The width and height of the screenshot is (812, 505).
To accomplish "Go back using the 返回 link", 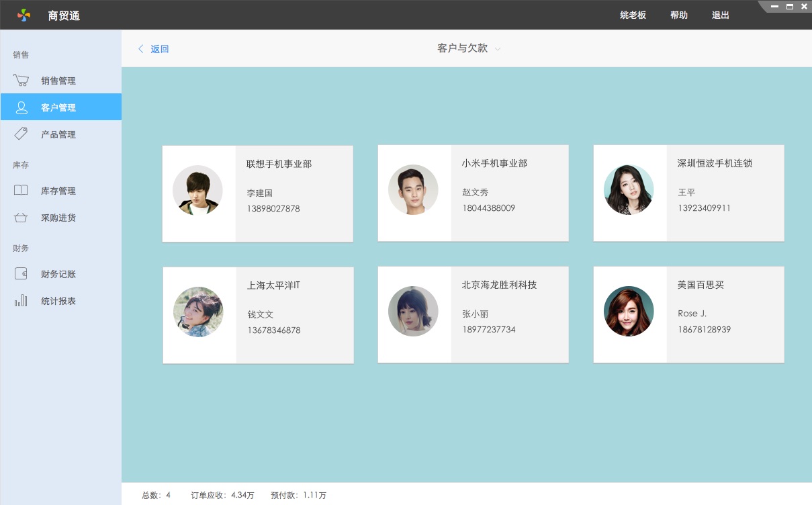I will pyautogui.click(x=154, y=49).
